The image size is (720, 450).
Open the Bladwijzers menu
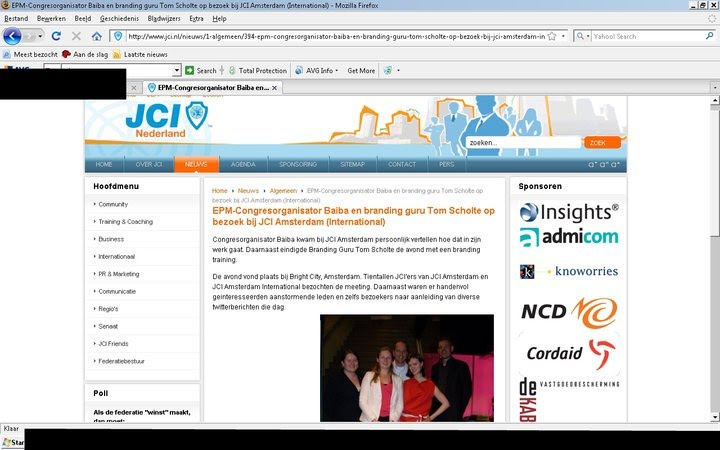click(164, 18)
